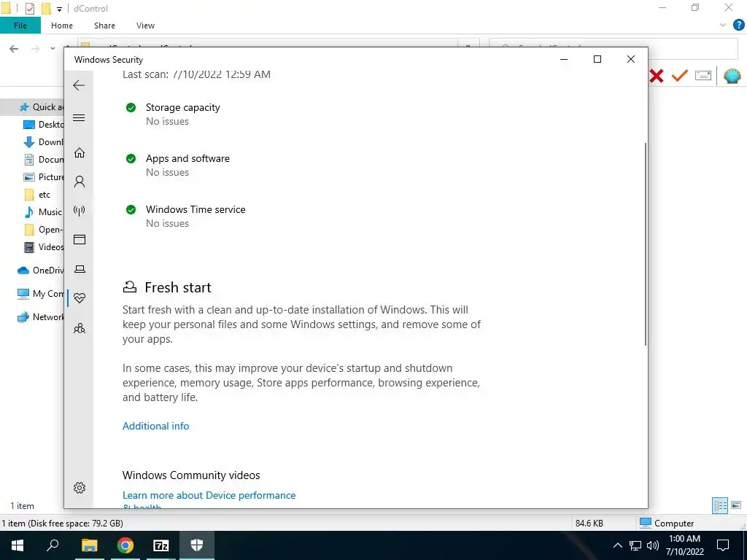The width and height of the screenshot is (747, 560).
Task: Open the volume control in system tray
Action: tap(653, 545)
